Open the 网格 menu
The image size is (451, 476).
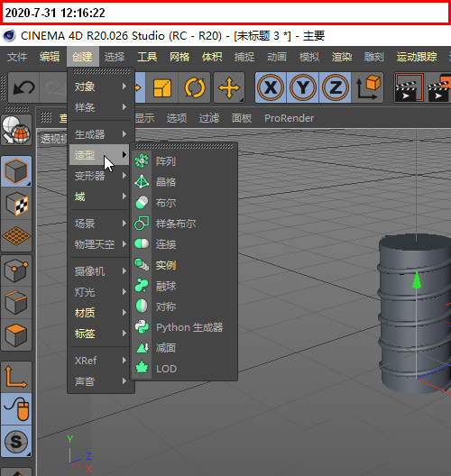179,57
